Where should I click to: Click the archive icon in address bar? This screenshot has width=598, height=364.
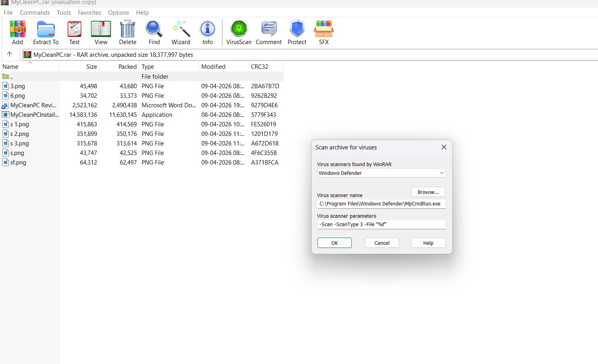point(27,54)
